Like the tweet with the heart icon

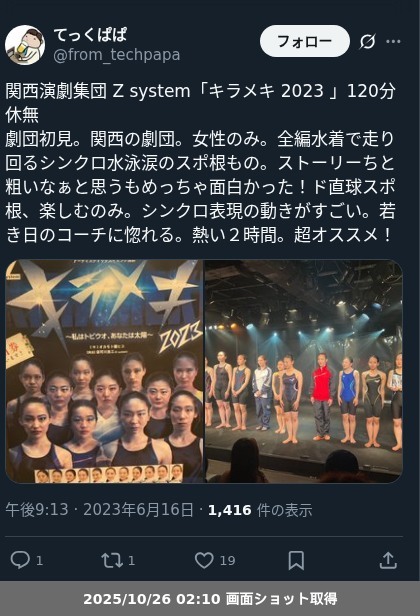click(x=204, y=560)
